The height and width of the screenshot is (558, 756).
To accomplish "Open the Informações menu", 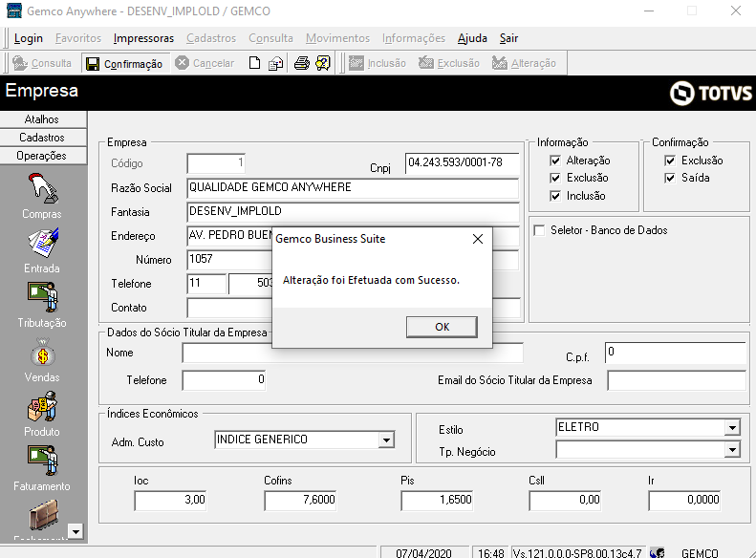I will pyautogui.click(x=414, y=38).
